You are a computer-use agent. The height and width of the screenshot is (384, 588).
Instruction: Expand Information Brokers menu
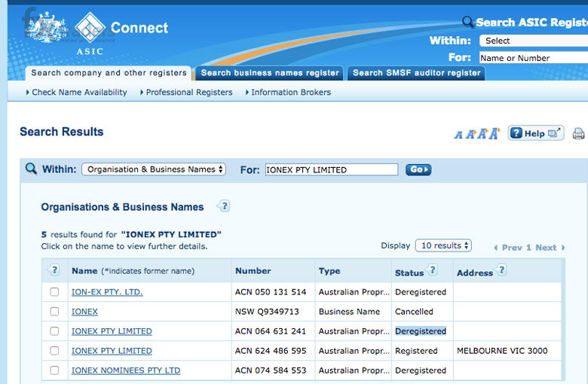coord(288,92)
